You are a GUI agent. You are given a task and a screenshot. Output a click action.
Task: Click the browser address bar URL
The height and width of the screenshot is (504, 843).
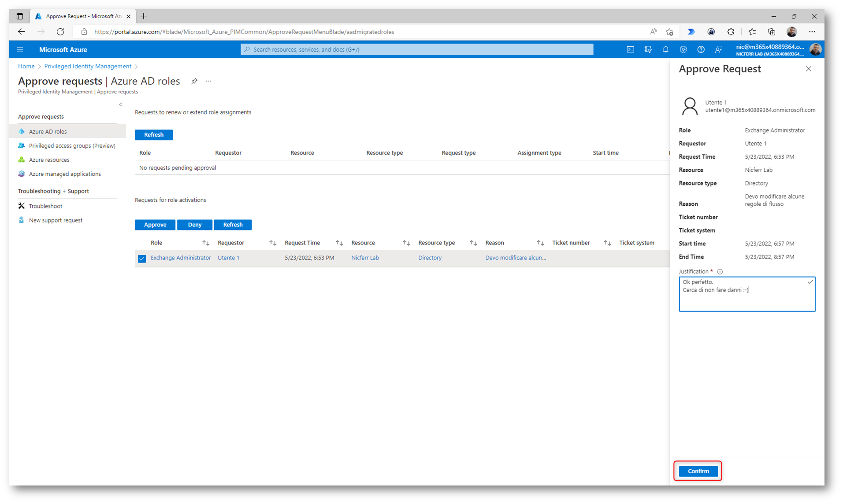pyautogui.click(x=244, y=32)
